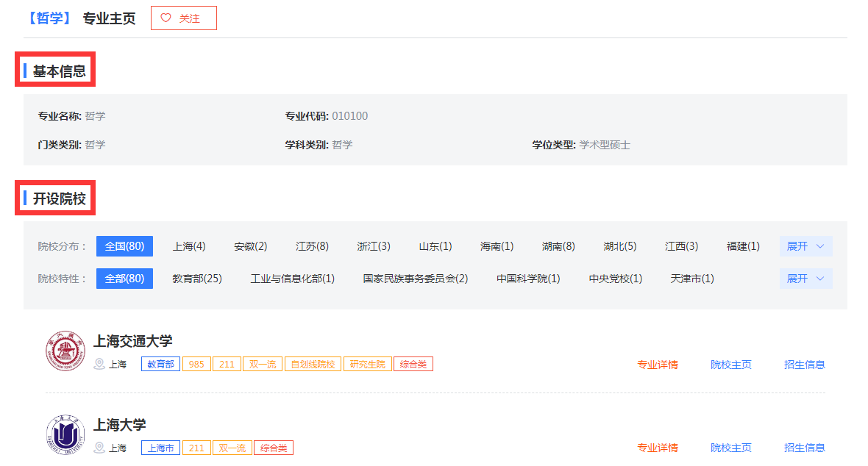Viewport: 868px width, 466px height.
Task: Click the 综合类 tag of 上海交通大学
Action: click(413, 364)
